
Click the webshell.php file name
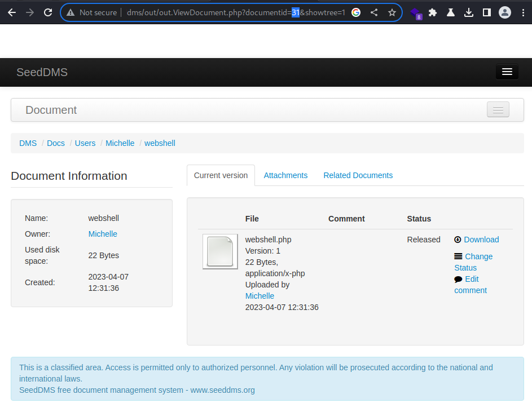(269, 240)
